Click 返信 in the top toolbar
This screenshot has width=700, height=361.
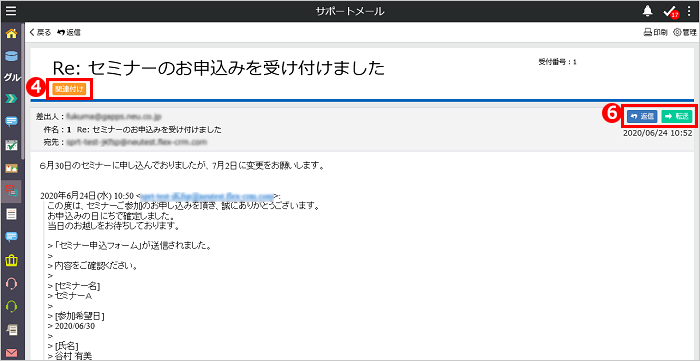pos(69,32)
